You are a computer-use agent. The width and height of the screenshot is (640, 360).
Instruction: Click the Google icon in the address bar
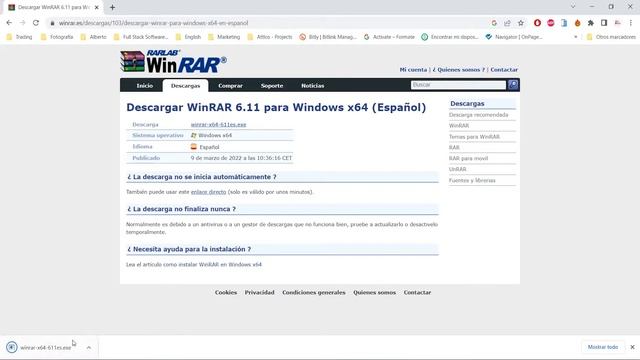click(x=494, y=23)
